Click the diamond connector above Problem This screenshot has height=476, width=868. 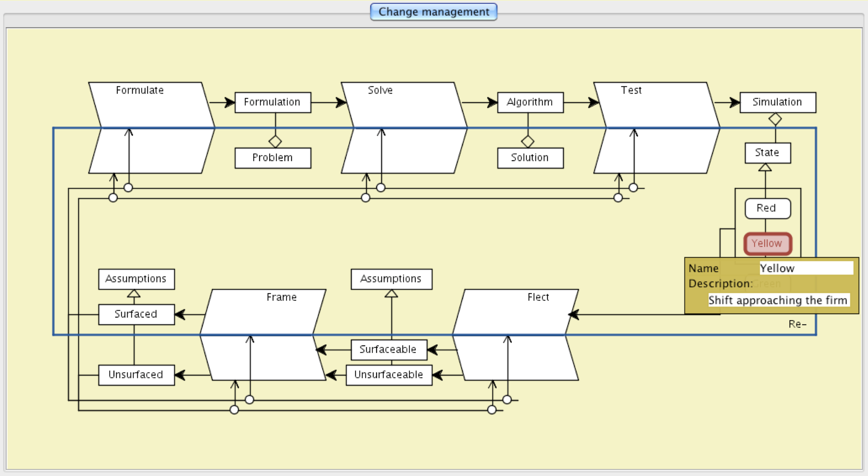(x=275, y=141)
